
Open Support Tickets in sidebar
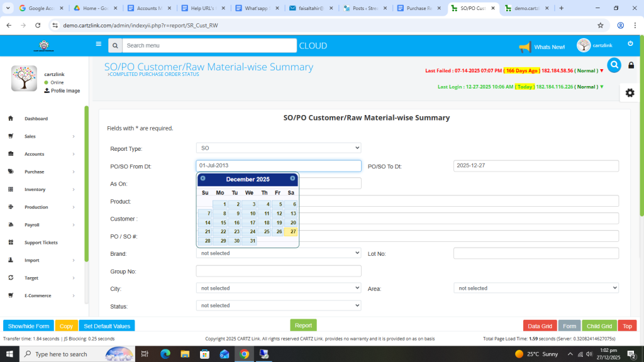(41, 243)
